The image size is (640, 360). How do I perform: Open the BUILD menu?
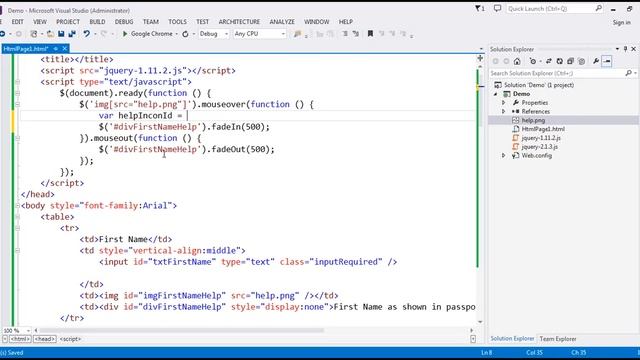[97, 22]
